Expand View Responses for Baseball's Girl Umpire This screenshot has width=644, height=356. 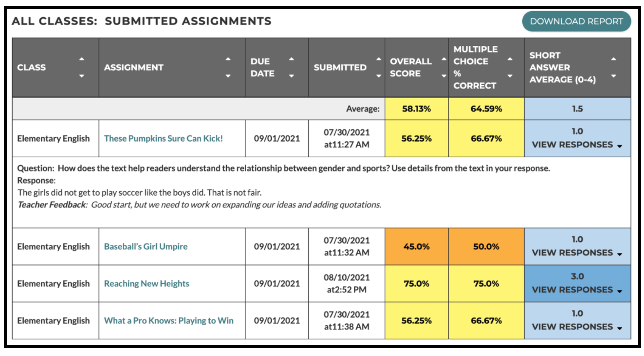[577, 253]
